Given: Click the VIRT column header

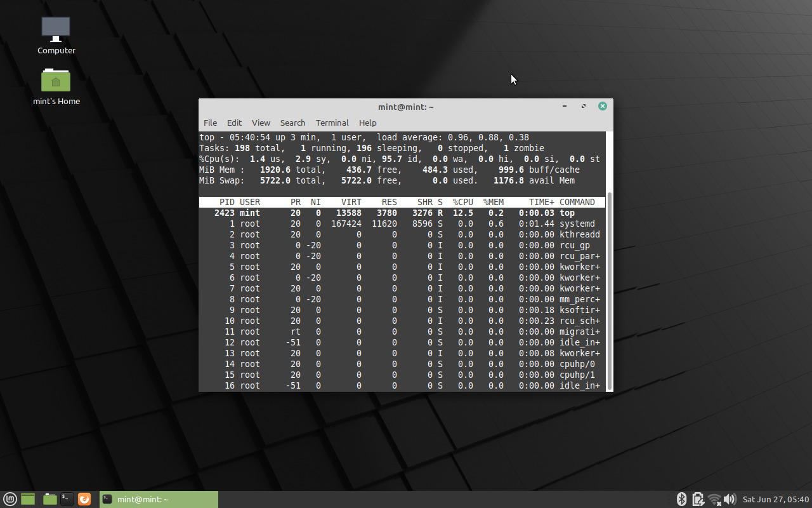Looking at the screenshot, I should click(x=351, y=202).
